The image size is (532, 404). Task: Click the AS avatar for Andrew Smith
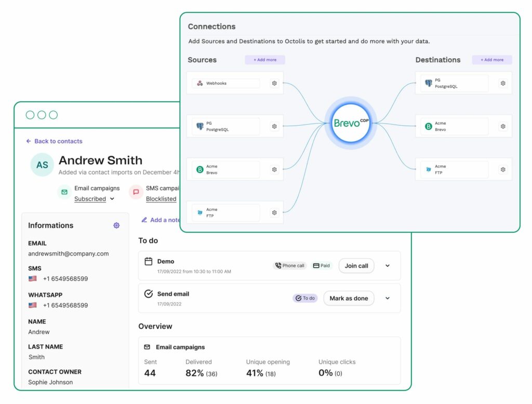pos(42,165)
